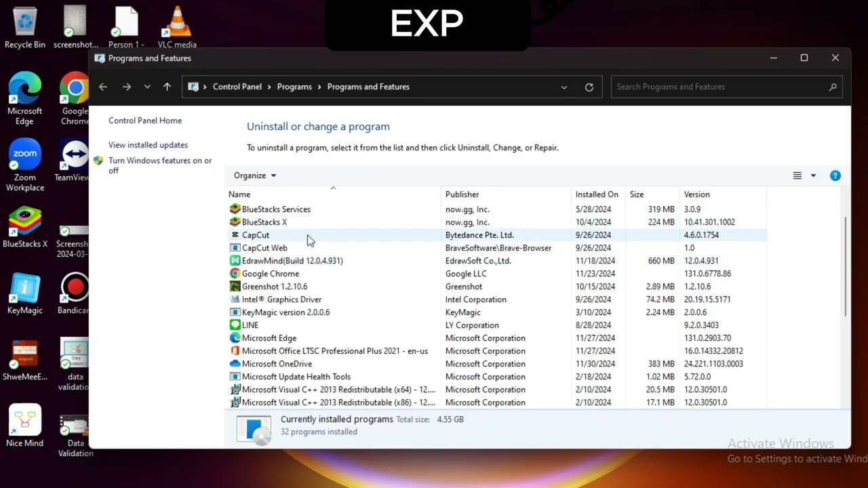
Task: Refresh the Programs and Features list
Action: pos(589,87)
